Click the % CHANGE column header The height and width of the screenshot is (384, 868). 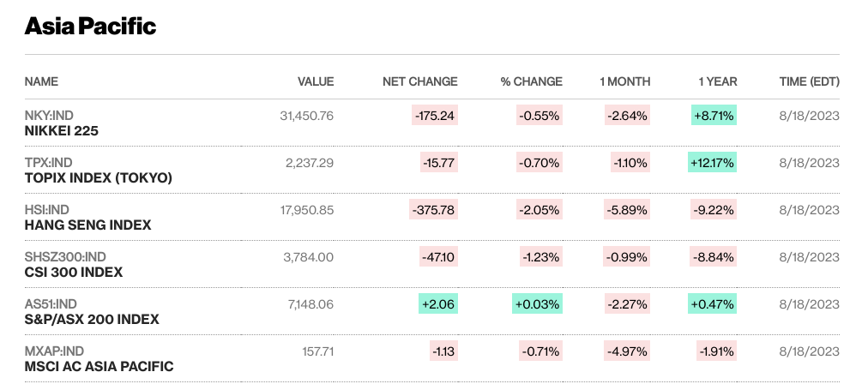click(531, 81)
